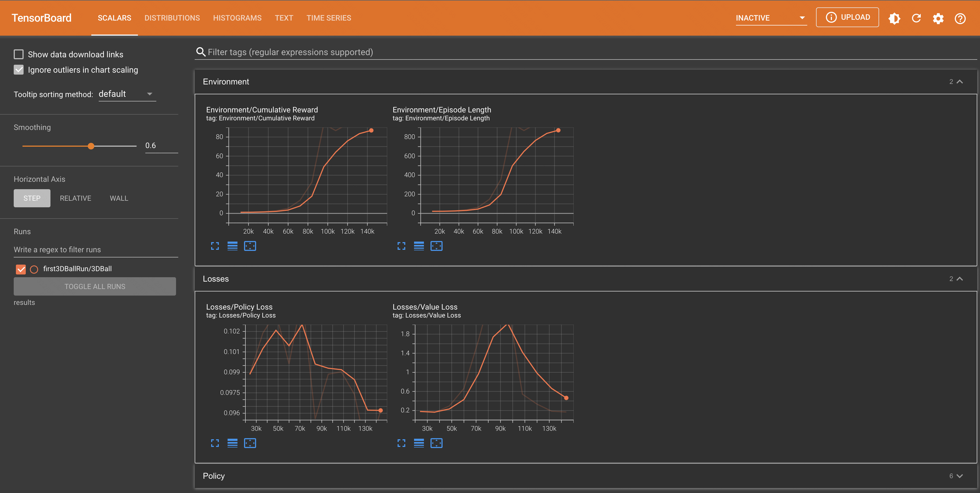980x493 pixels.
Task: Click the search icon in the filter tags bar
Action: [x=200, y=52]
